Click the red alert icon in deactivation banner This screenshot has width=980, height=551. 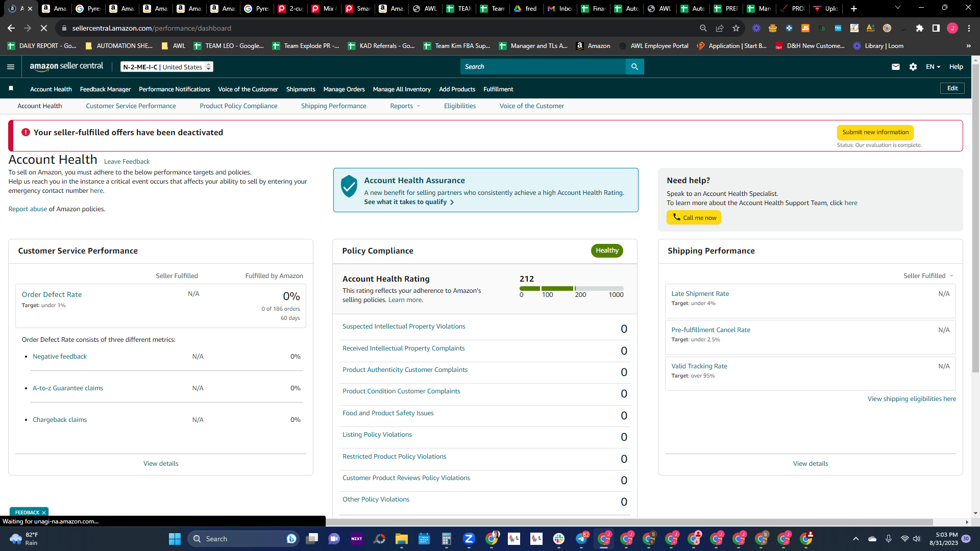click(26, 132)
